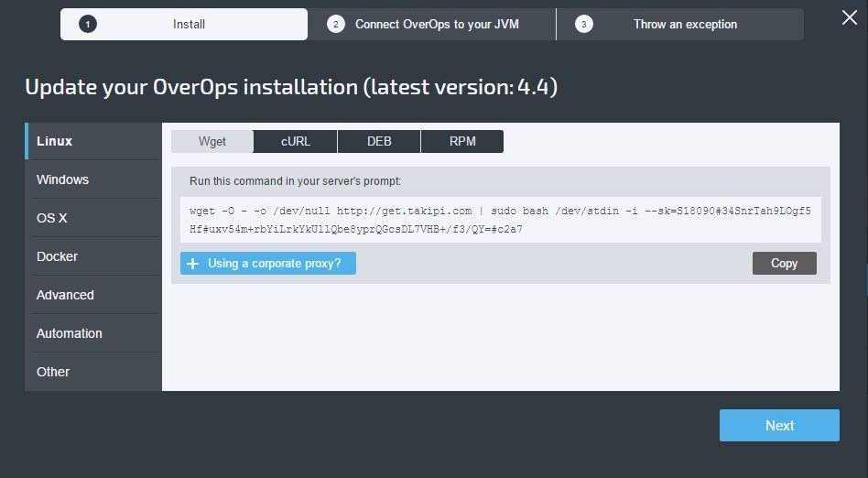Click the plus icon beside corporate proxy
This screenshot has width=868, height=478.
click(x=192, y=264)
